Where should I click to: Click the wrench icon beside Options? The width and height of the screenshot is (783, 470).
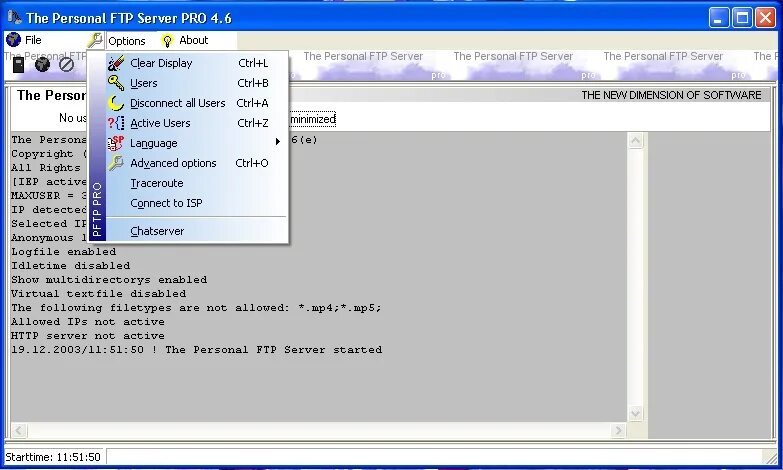point(95,40)
